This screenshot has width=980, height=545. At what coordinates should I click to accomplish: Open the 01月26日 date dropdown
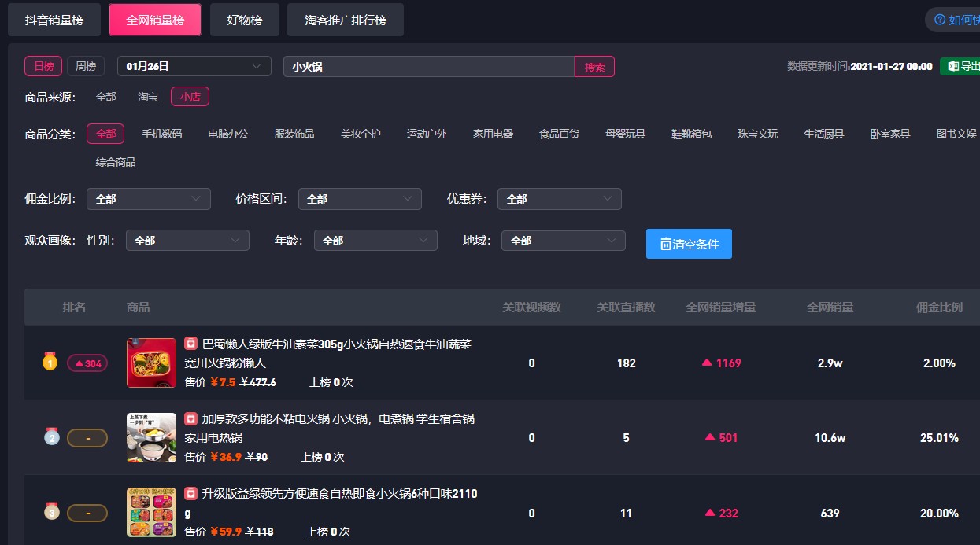pyautogui.click(x=194, y=65)
